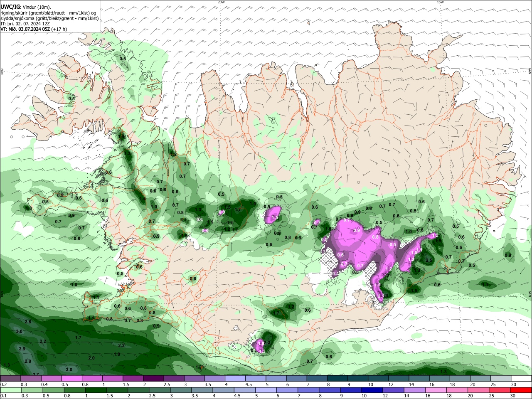Click the 'UWC/IG: Vindur (10m)' title text
The image size is (532, 399).
[x=26, y=7]
